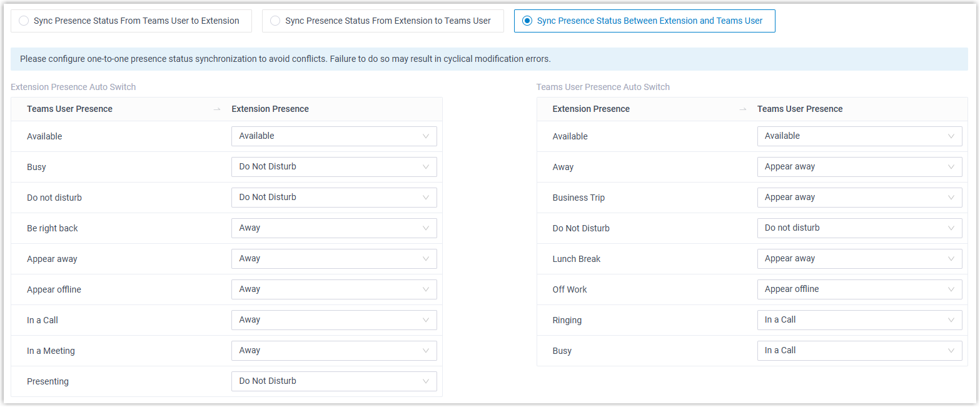Expand Teams Presence dropdown for Lunch Break

pyautogui.click(x=859, y=259)
